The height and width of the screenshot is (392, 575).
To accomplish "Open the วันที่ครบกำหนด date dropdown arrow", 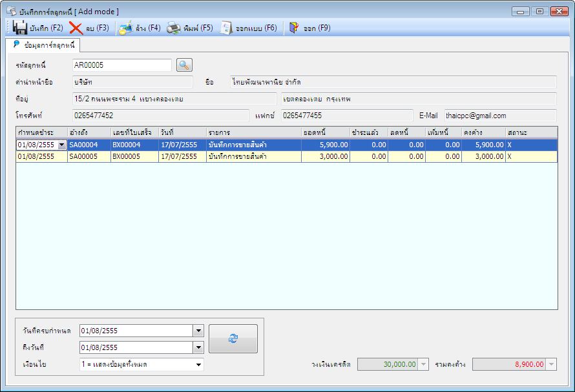I will (x=198, y=331).
